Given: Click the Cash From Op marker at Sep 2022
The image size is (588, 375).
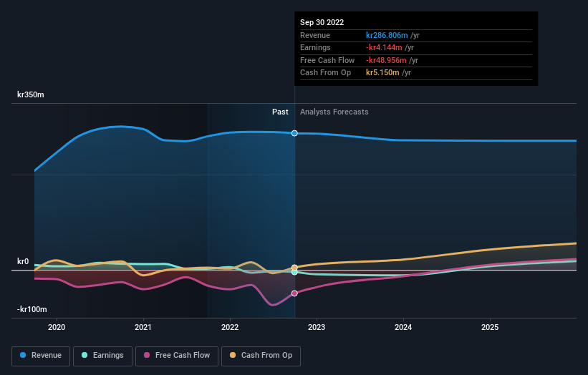Looking at the screenshot, I should 295,268.
